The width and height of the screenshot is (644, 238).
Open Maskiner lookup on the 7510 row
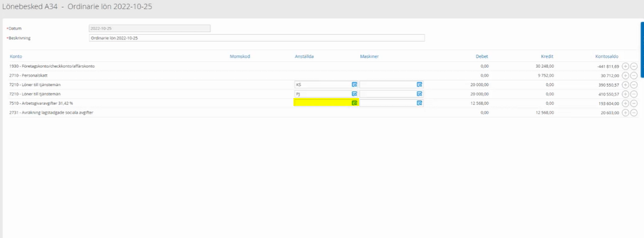pos(419,103)
